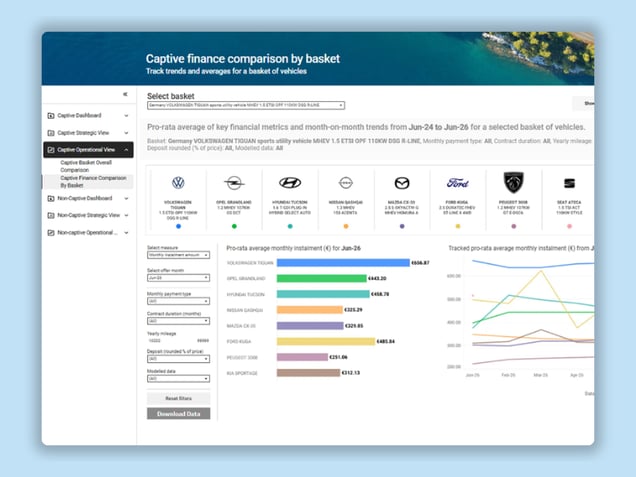Click the teal Hyundai Tucson color dot

pyautogui.click(x=290, y=226)
